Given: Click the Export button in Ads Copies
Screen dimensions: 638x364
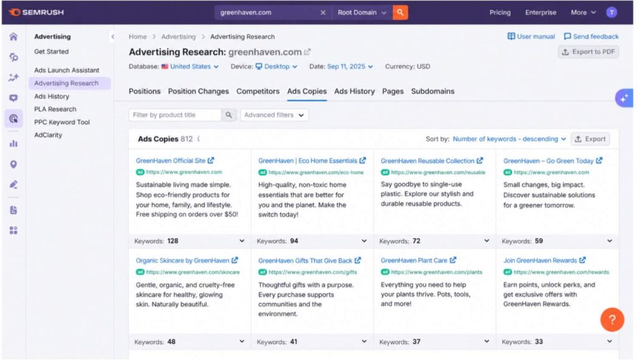Looking at the screenshot, I should coord(590,139).
